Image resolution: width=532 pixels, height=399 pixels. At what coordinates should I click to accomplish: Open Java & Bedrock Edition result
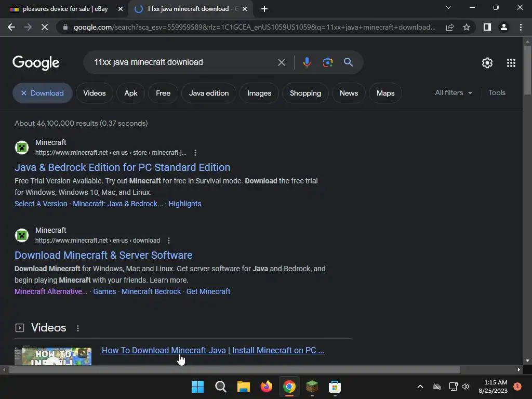[x=122, y=167]
